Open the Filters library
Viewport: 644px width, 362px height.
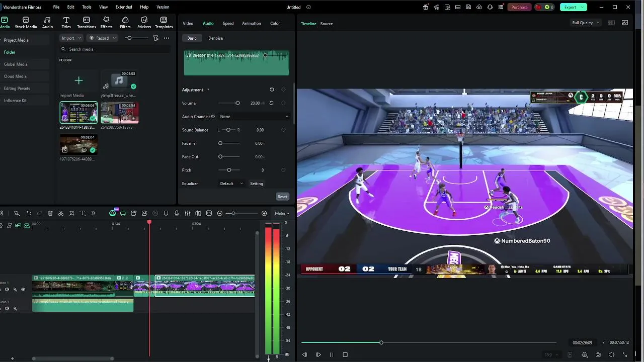click(125, 23)
